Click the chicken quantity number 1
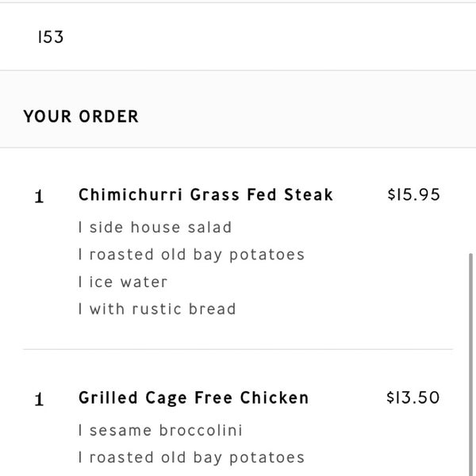The height and width of the screenshot is (476, 476). 39,400
